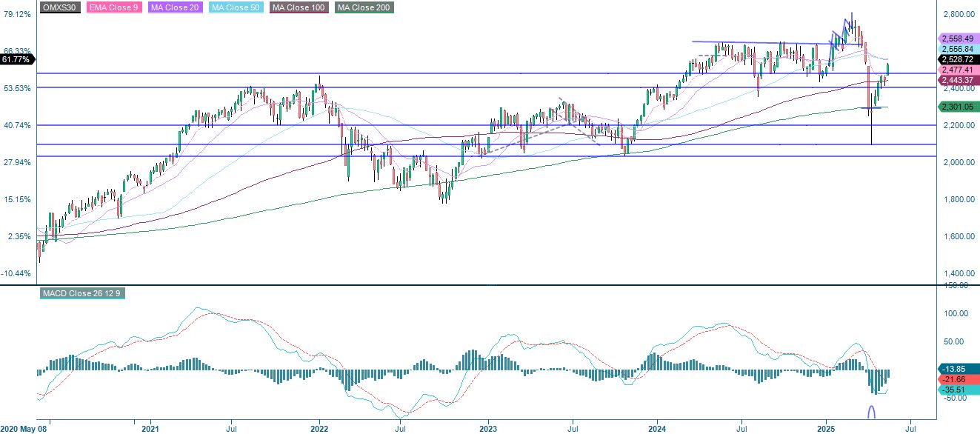Click the 2024 time axis label

[x=658, y=428]
